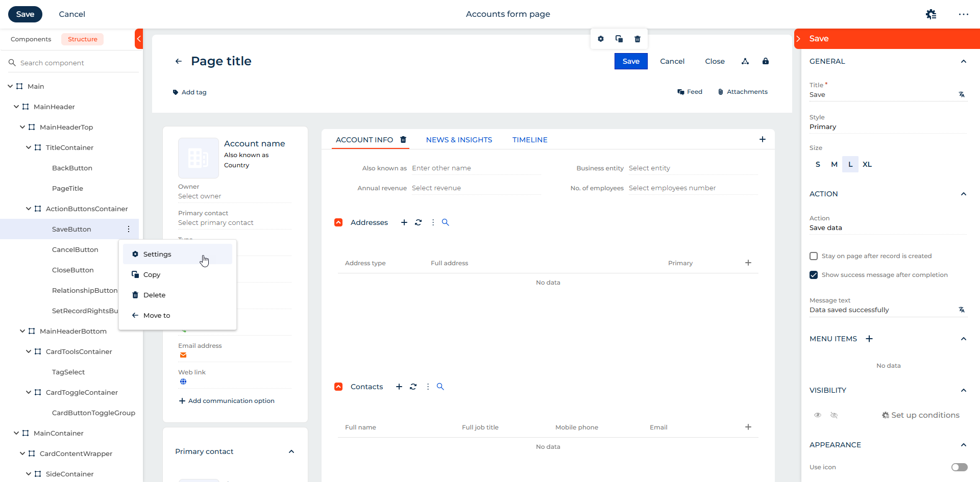Click the refresh icon next to Addresses
Image resolution: width=980 pixels, height=482 pixels.
pos(418,222)
